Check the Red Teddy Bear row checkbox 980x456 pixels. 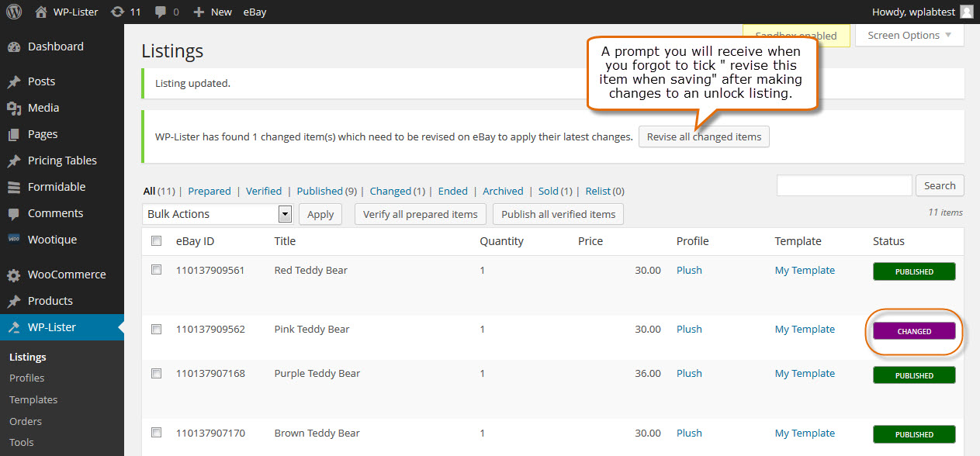coord(156,270)
